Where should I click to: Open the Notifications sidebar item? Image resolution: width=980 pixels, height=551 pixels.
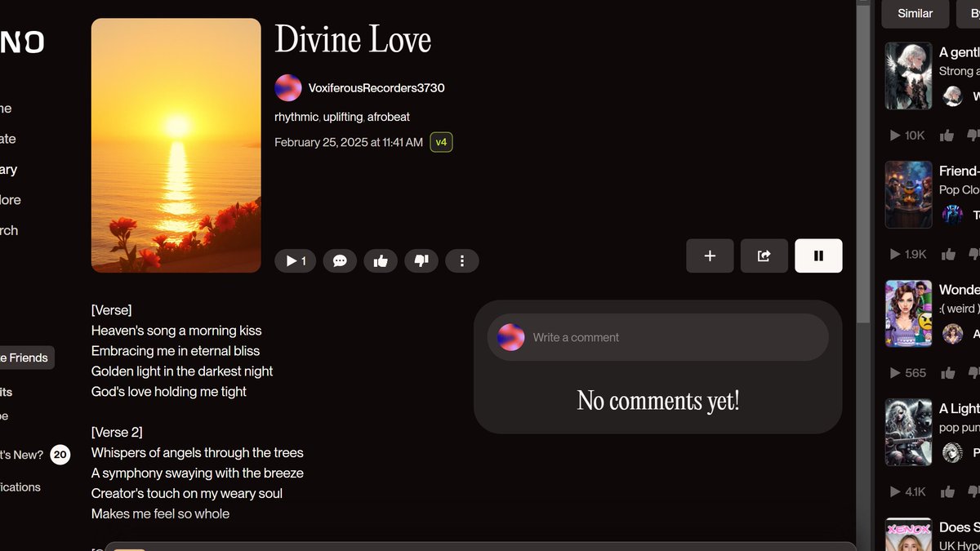20,487
